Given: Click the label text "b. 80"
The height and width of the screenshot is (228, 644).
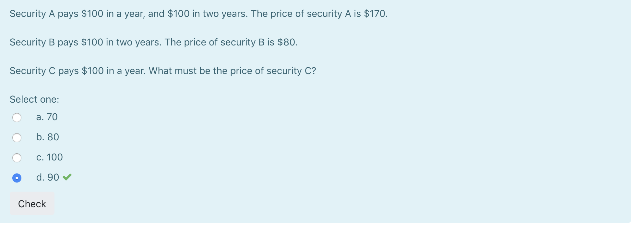Looking at the screenshot, I should [x=48, y=137].
